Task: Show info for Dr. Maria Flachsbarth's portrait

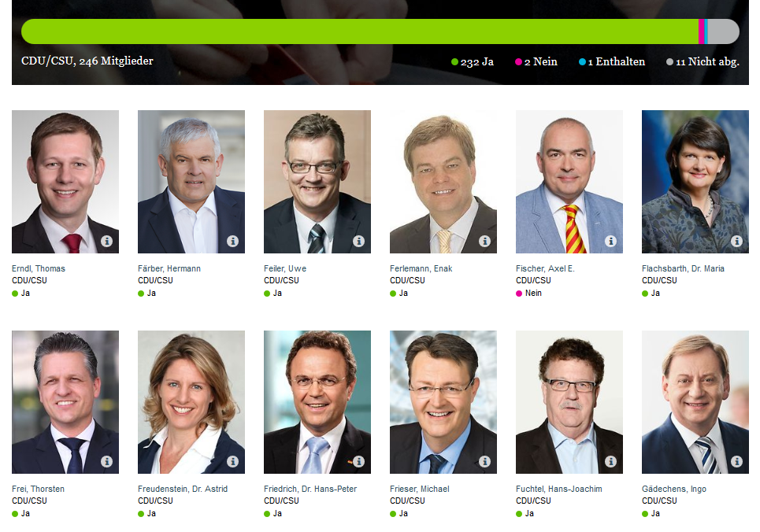Action: click(736, 241)
